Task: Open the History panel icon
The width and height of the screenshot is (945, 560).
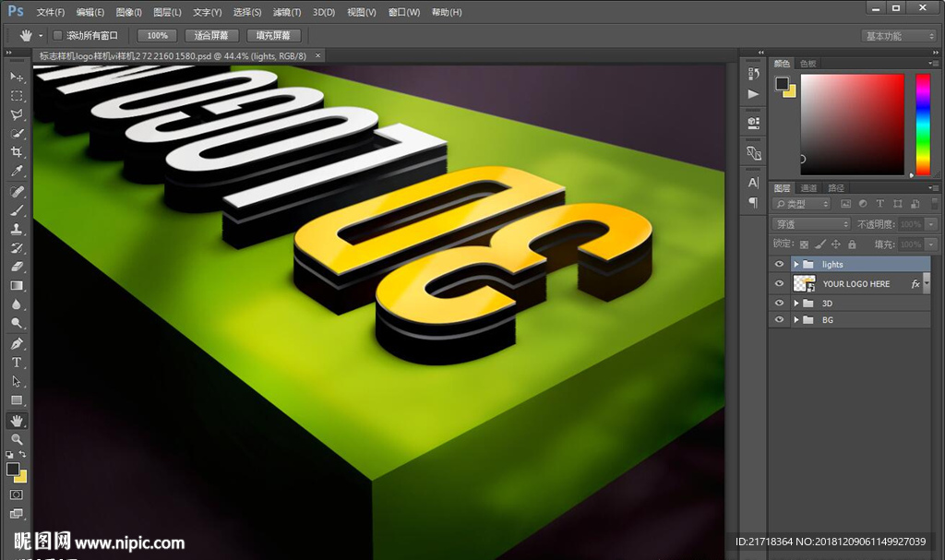Action: point(754,75)
